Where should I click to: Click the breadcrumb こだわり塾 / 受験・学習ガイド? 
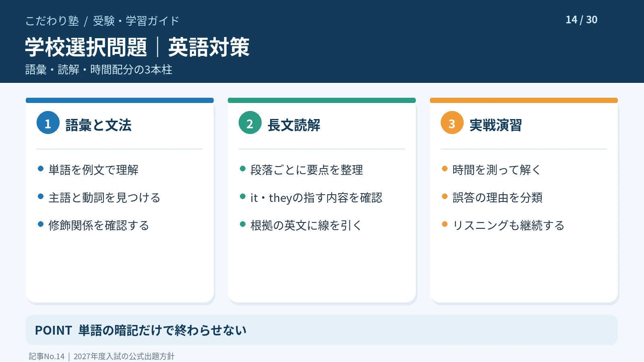coord(102,21)
